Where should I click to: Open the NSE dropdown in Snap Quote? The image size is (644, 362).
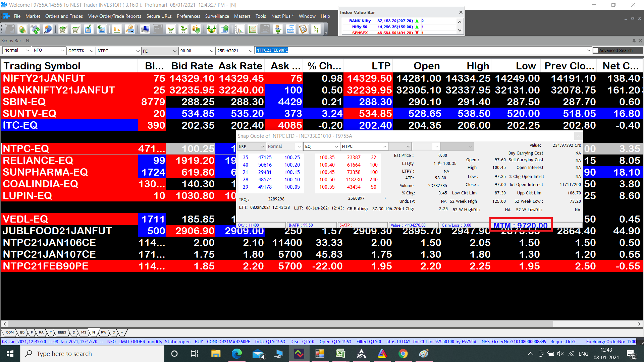pos(252,146)
